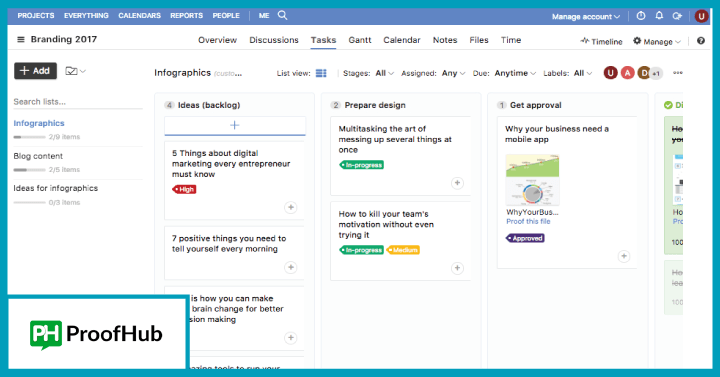Open the Labels All filter
The height and width of the screenshot is (377, 720).
pos(583,73)
